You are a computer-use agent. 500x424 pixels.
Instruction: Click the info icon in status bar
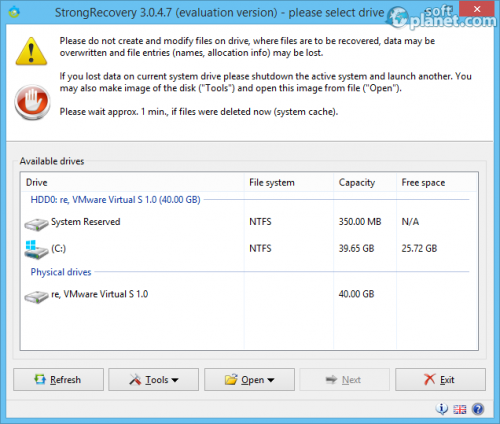coord(442,409)
